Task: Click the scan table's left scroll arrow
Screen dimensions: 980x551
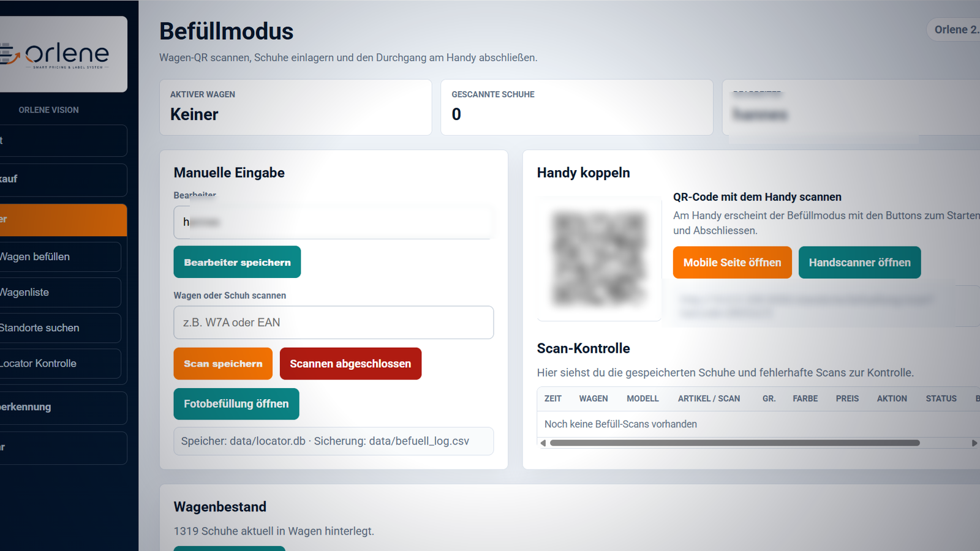Action: [543, 443]
